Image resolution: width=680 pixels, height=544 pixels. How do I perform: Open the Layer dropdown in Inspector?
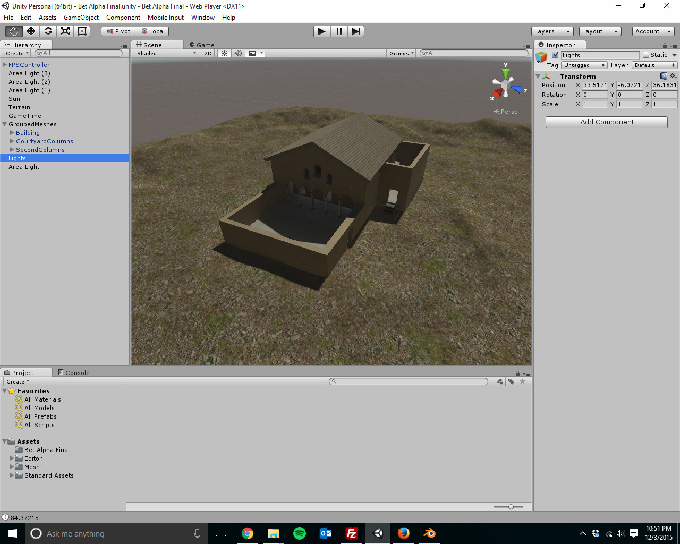654,65
